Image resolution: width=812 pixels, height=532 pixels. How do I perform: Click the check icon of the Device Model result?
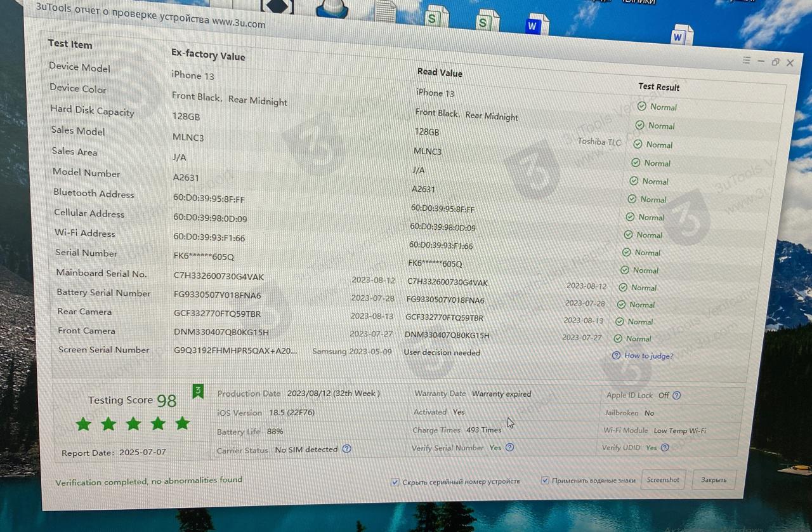point(642,106)
